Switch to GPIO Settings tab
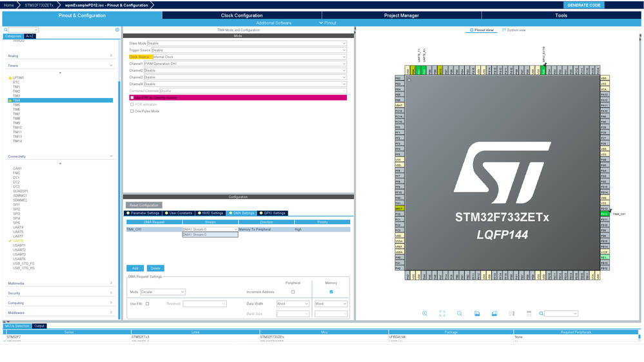Screen dimensions: 644x362 (x=273, y=213)
